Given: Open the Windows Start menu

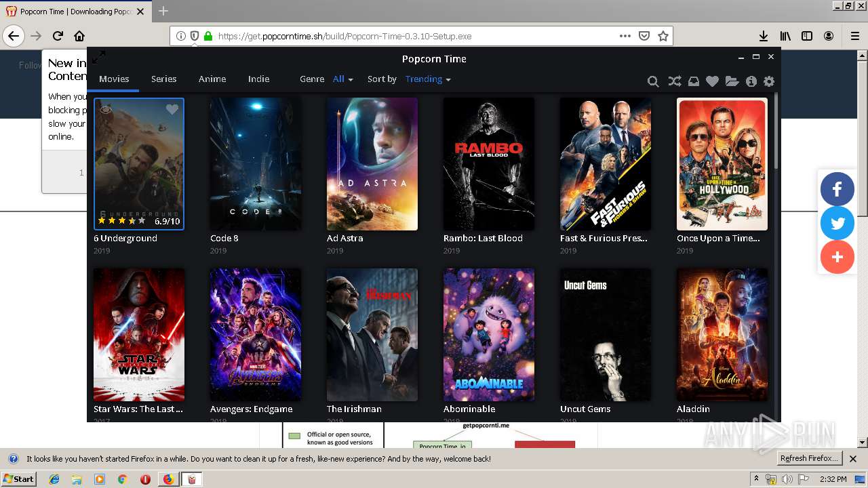Looking at the screenshot, I should 19,479.
